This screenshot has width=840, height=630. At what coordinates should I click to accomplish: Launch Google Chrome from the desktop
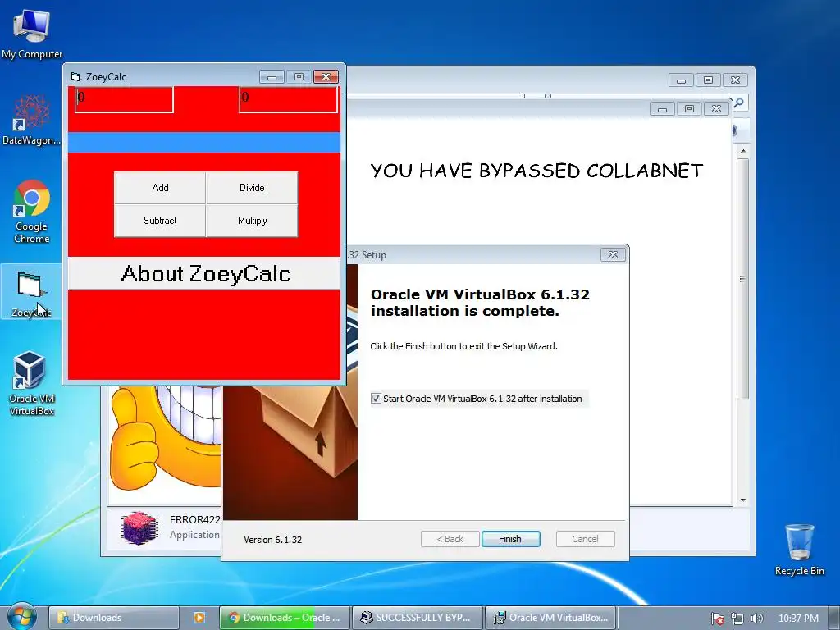pos(31,212)
